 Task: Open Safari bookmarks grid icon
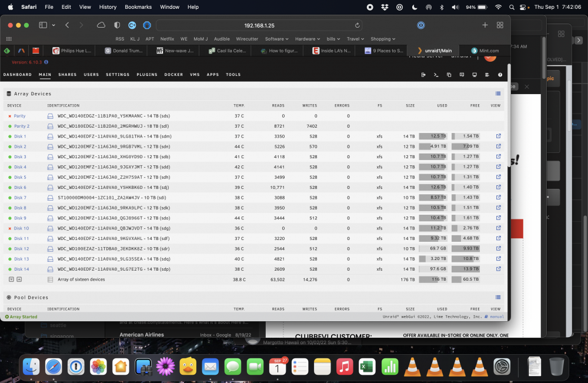point(9,39)
